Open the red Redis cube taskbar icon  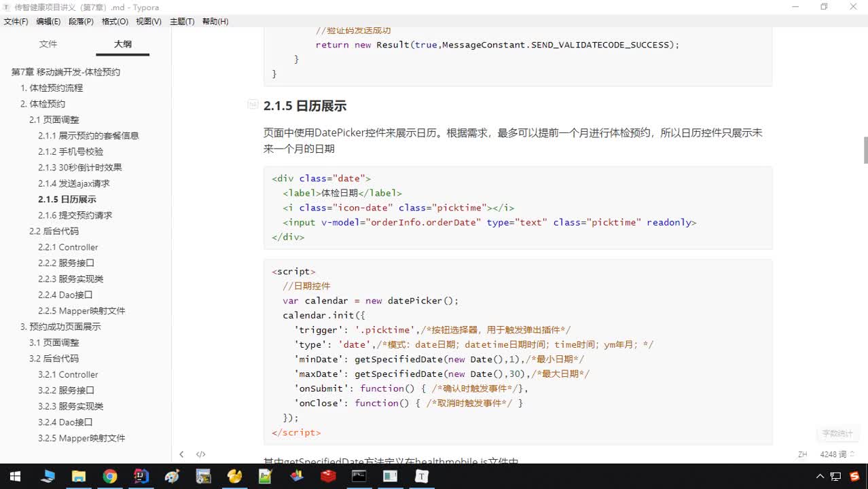click(x=328, y=476)
